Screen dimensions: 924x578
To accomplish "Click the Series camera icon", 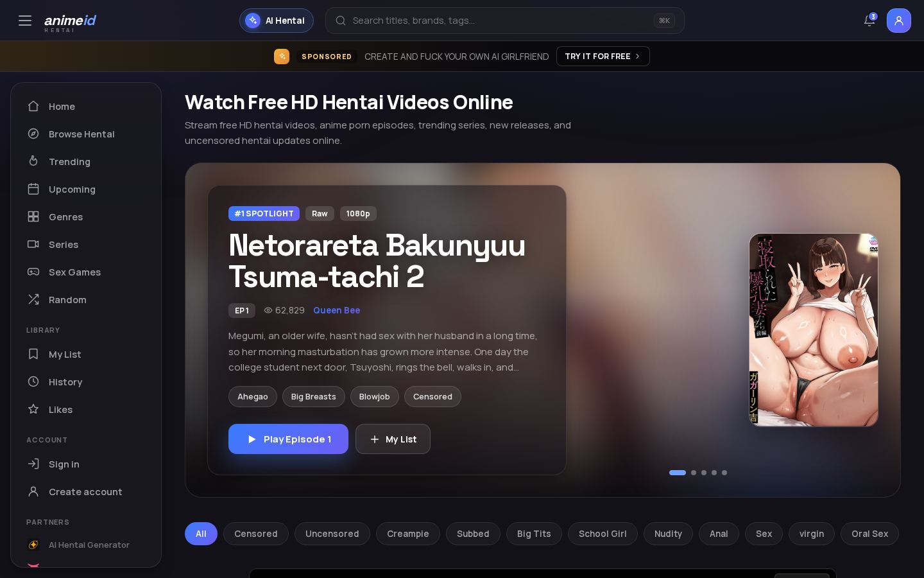I will (x=33, y=244).
